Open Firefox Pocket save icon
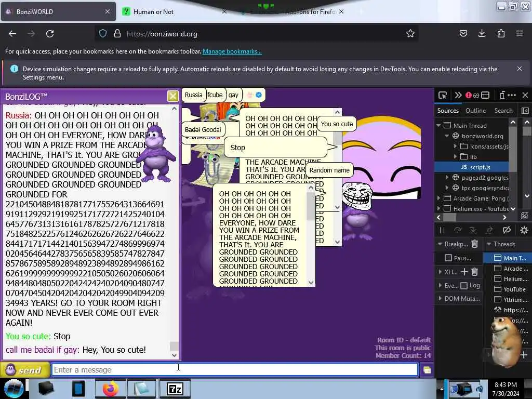 tap(463, 33)
